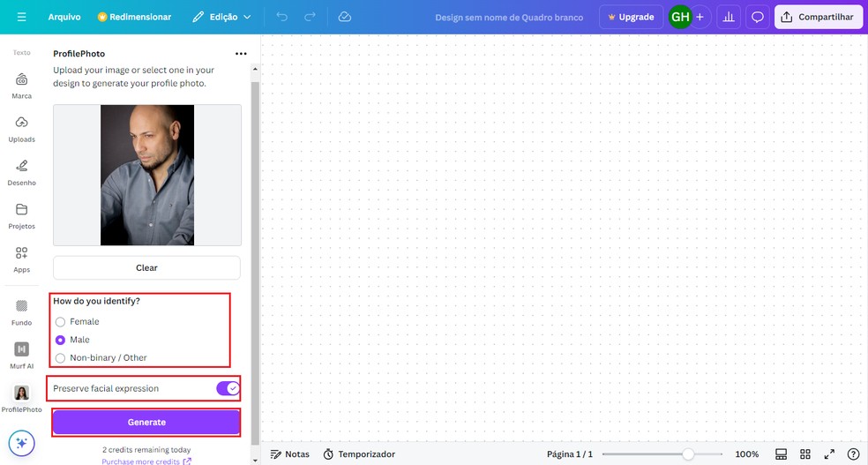Click the Compartilhar share button

[x=817, y=17]
